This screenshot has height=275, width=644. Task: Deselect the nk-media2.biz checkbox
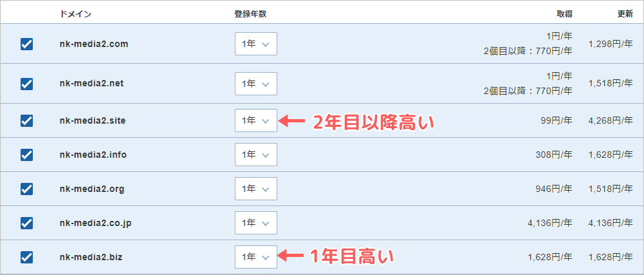(27, 257)
